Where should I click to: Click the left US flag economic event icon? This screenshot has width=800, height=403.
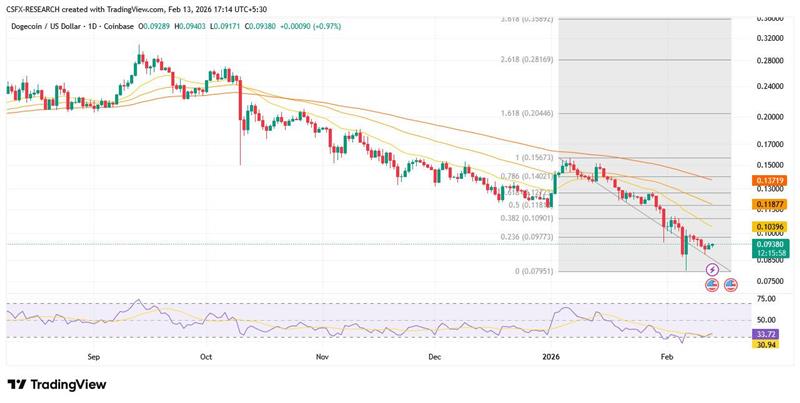click(x=711, y=285)
